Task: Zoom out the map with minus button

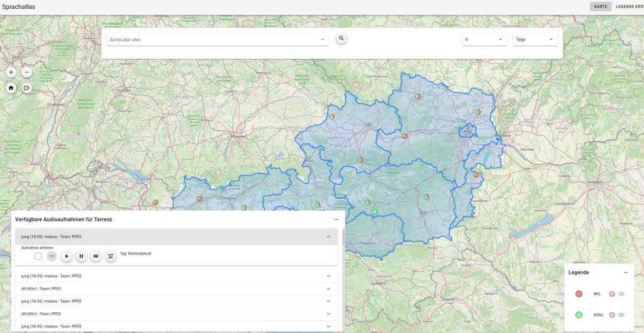Action: (26, 72)
